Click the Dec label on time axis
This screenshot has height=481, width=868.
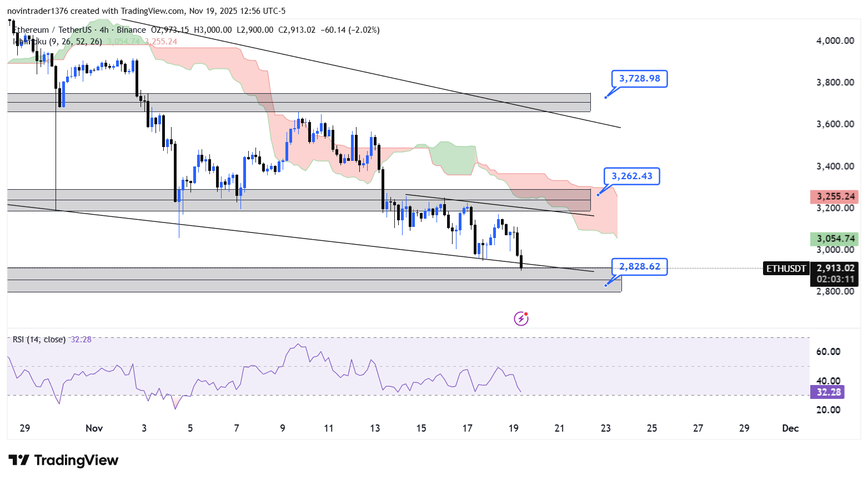pyautogui.click(x=790, y=428)
